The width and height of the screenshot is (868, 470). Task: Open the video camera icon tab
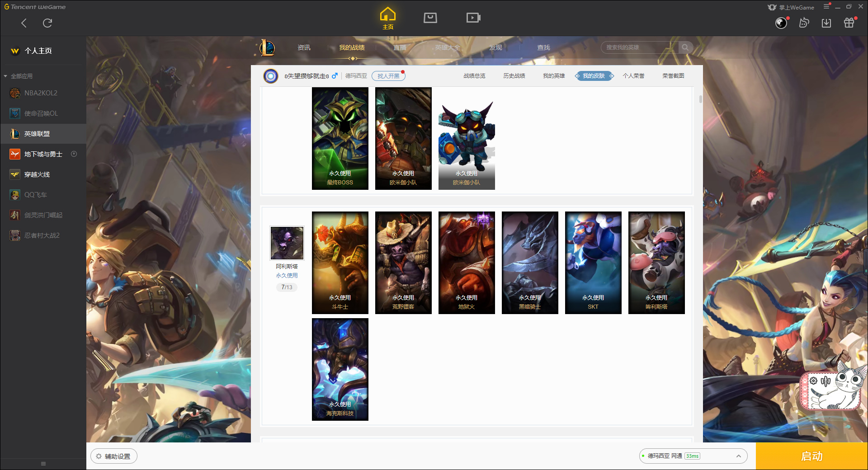tap(473, 18)
